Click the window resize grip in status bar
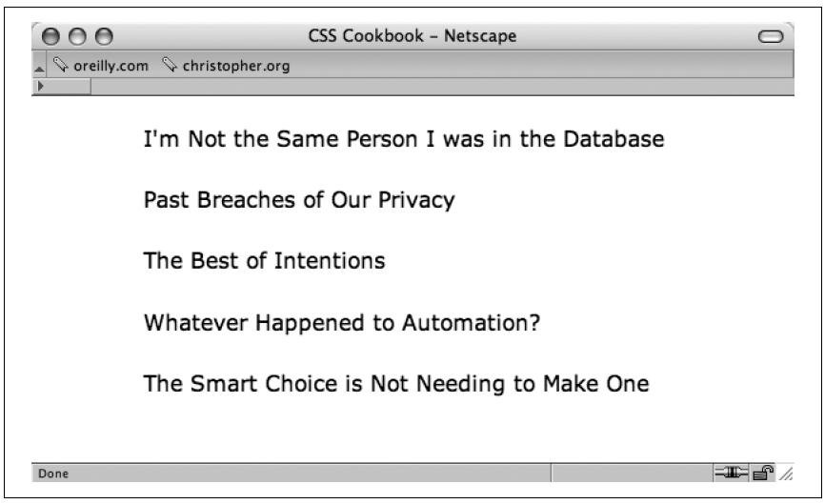 pyautogui.click(x=786, y=474)
